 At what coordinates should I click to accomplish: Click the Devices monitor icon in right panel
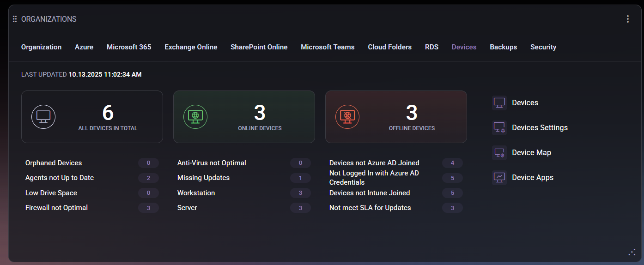click(499, 103)
